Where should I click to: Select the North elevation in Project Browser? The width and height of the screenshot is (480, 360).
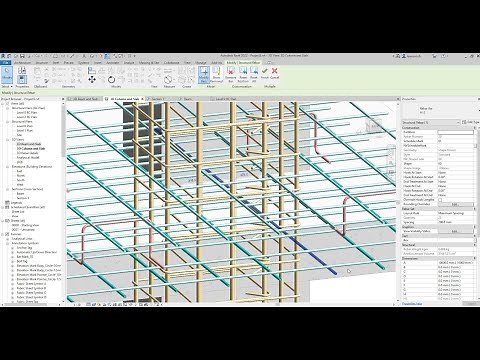click(x=21, y=176)
